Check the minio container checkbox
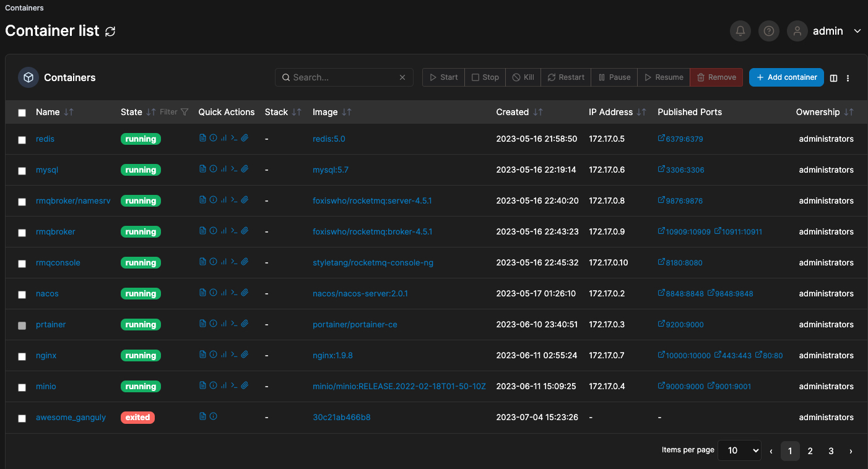 (x=22, y=387)
